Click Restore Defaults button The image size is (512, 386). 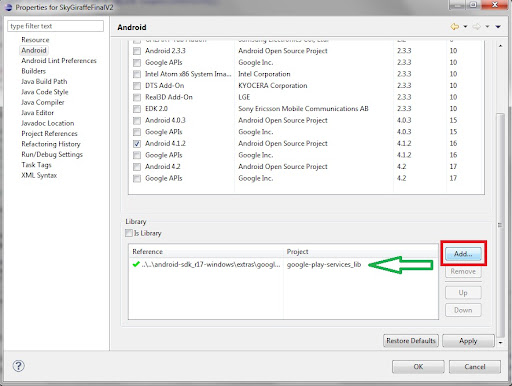[x=411, y=341]
